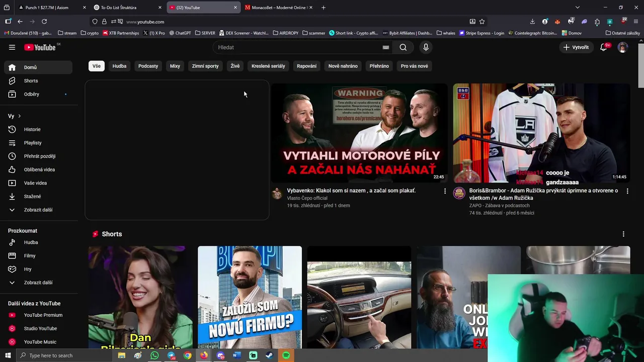Open the on-screen keyboard icon in search box
This screenshot has width=644, height=362.
386,47
